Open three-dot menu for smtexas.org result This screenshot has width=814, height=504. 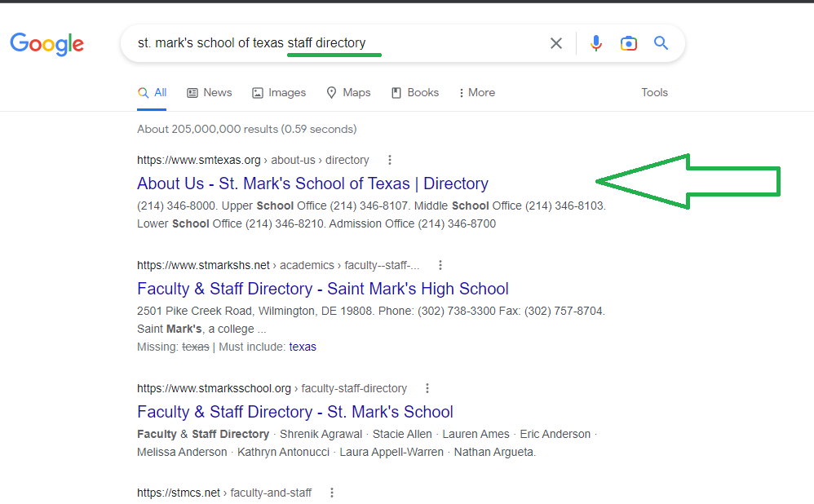point(390,161)
